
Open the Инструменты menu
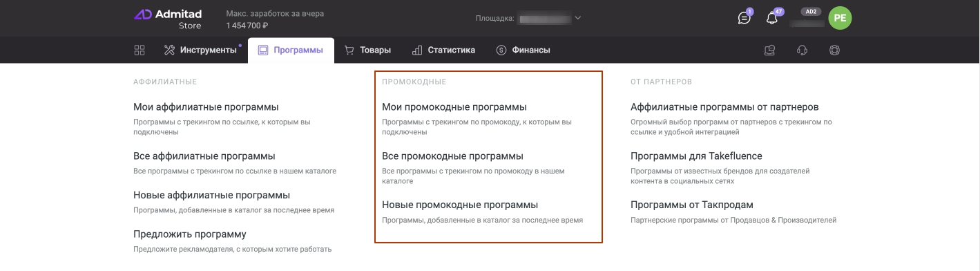201,50
